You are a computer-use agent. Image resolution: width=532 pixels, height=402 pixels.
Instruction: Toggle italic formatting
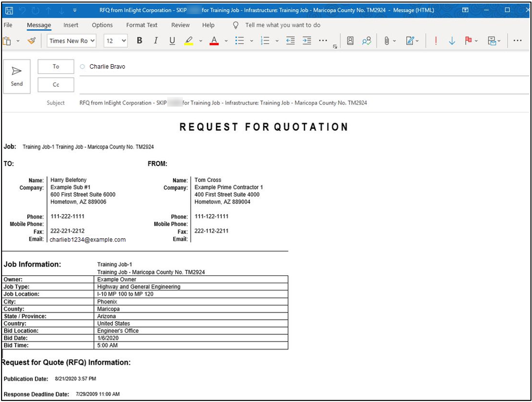coord(156,41)
